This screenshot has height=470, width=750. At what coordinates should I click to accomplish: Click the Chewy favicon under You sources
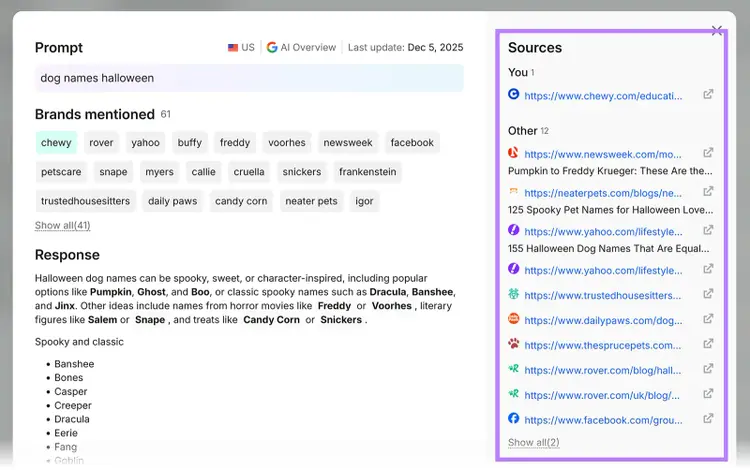pyautogui.click(x=513, y=94)
